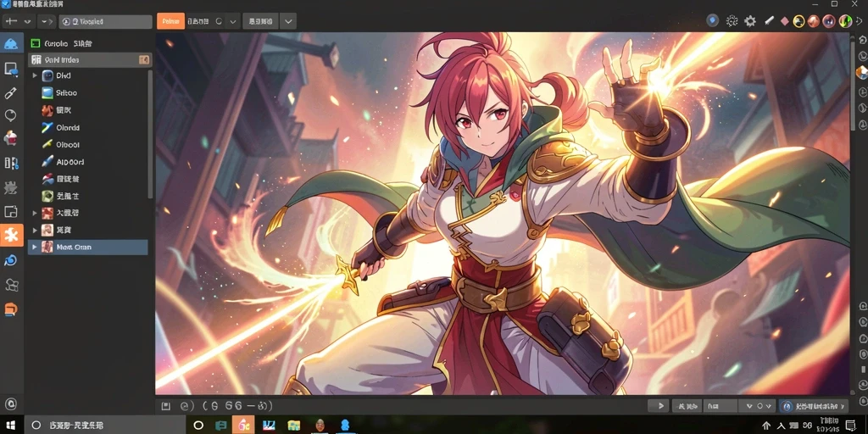This screenshot has height=434, width=868.
Task: Click the play button below the canvas
Action: (659, 406)
